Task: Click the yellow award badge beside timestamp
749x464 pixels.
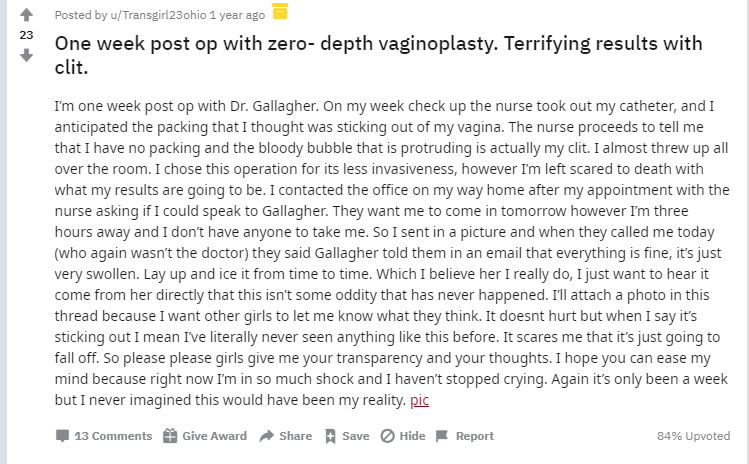Action: coord(280,13)
